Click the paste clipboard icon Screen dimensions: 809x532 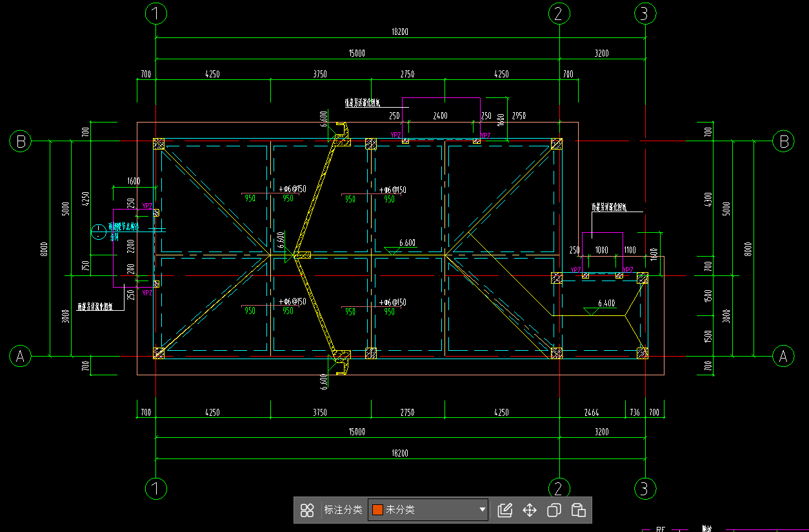pos(578,510)
